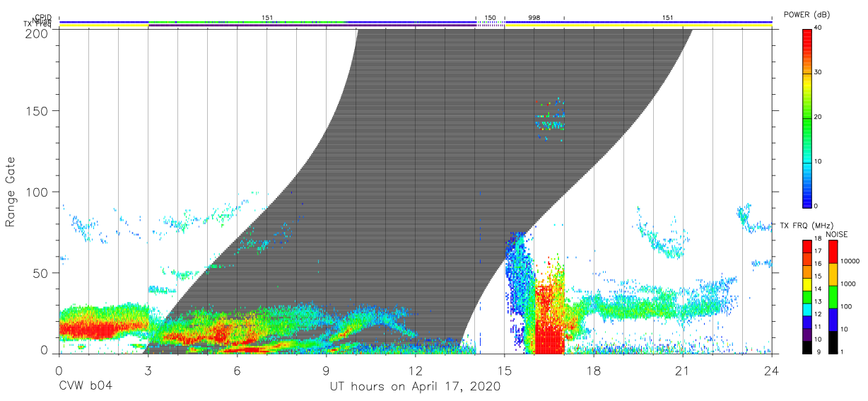
Task: Click the "998" CPID label
Action: (534, 17)
